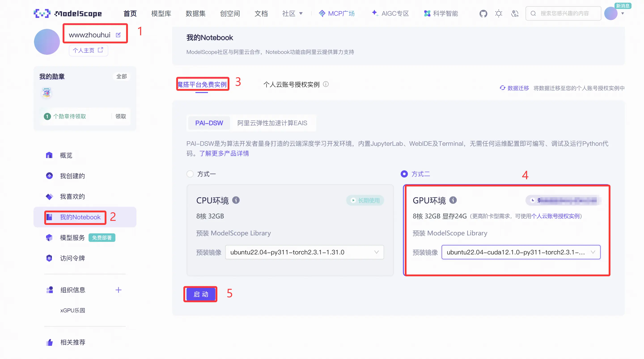This screenshot has width=644, height=359.
Task: Click info icon beside GPU环境
Action: pyautogui.click(x=453, y=200)
